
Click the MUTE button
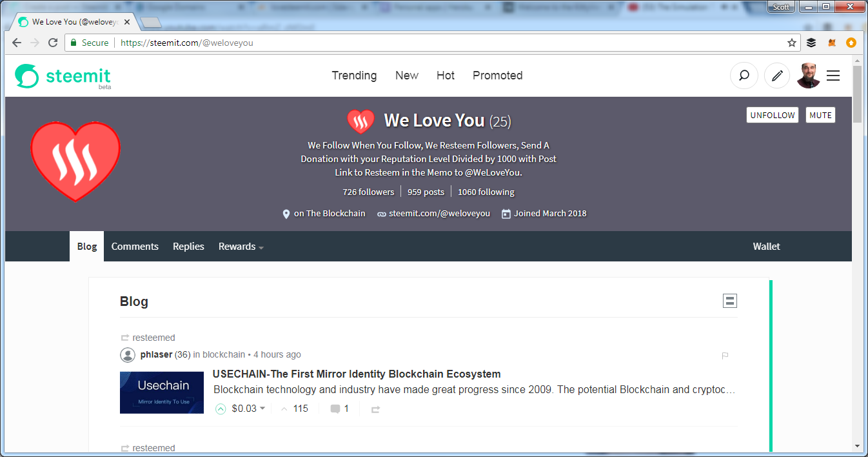tap(820, 116)
